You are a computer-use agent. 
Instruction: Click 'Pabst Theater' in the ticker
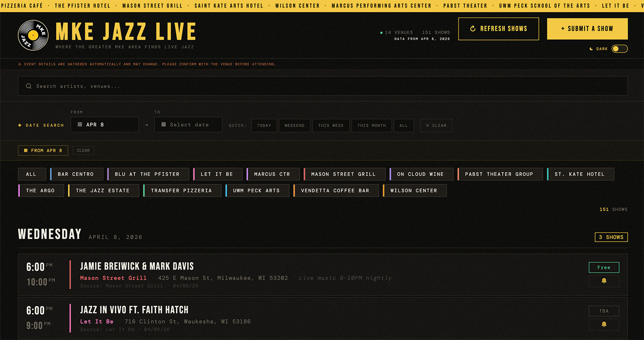[465, 6]
